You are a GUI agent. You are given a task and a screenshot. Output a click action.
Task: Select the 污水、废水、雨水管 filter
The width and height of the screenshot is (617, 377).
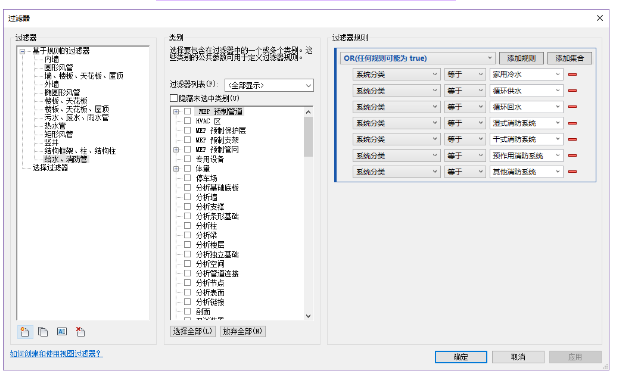tap(76, 117)
